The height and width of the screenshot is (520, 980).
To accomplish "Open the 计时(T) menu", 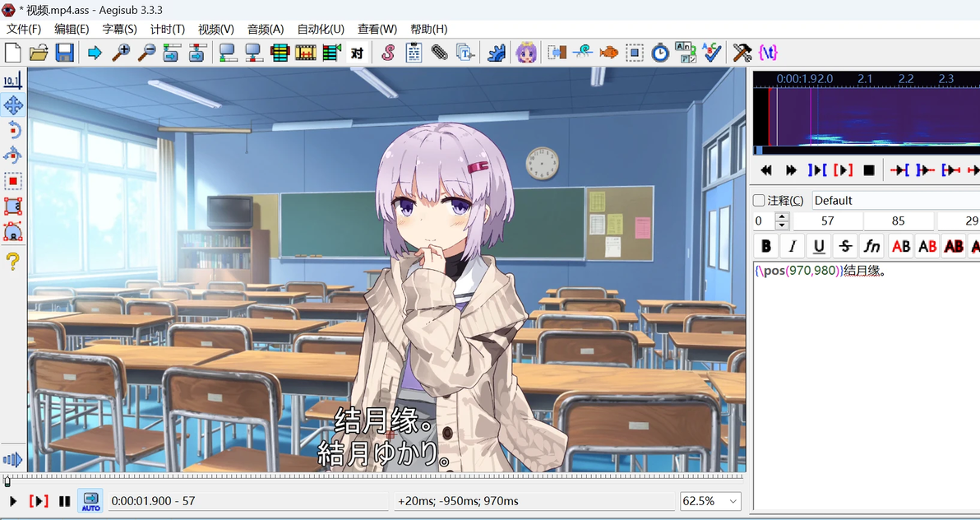I will [168, 29].
